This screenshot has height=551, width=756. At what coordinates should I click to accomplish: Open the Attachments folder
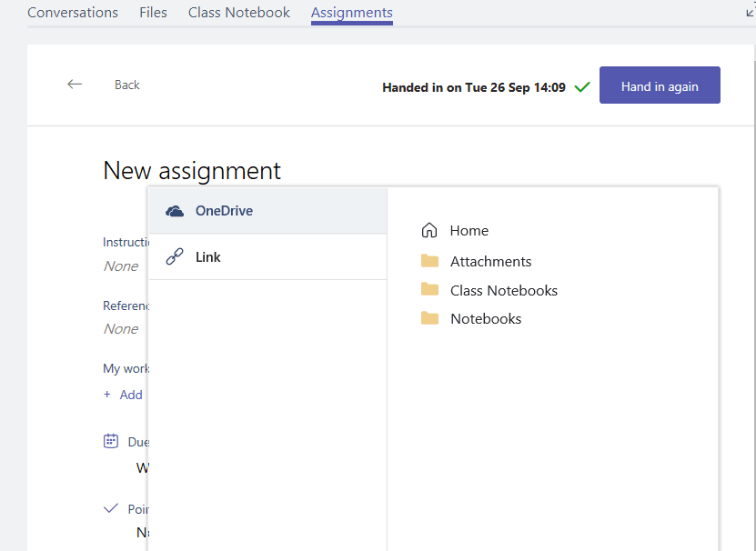490,261
